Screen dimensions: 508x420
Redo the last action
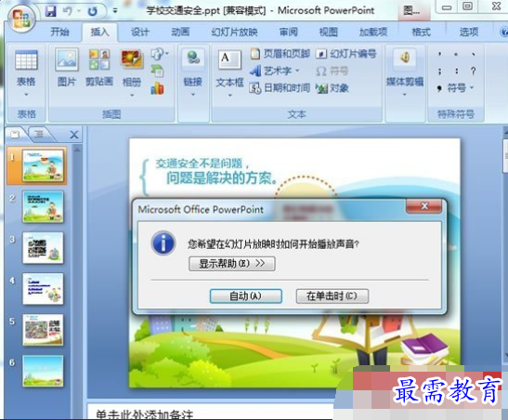pyautogui.click(x=93, y=12)
